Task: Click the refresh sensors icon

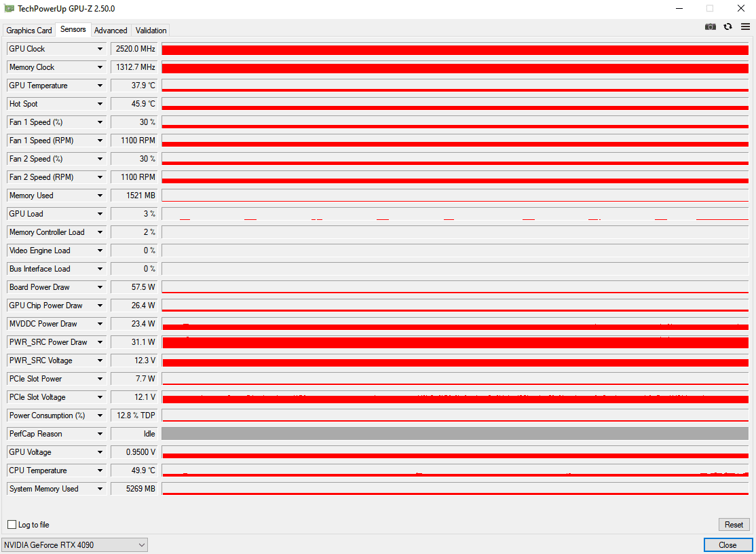Action: 728,26
